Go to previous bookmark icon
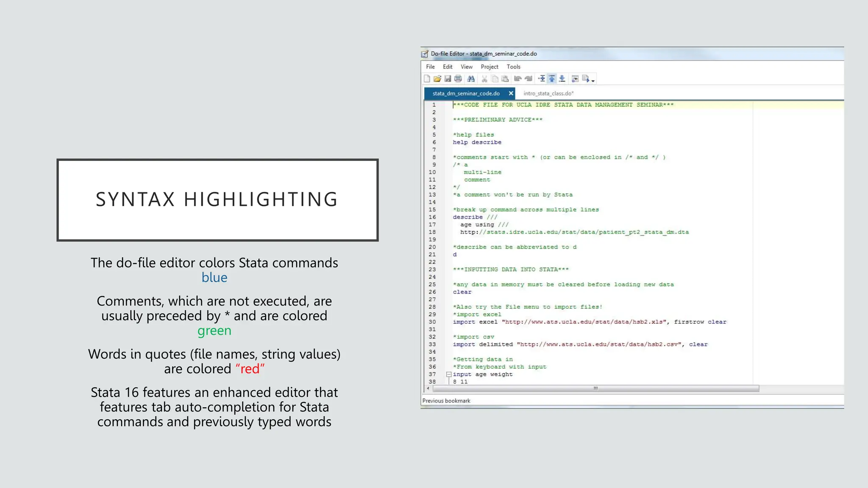Image resolution: width=868 pixels, height=488 pixels. [552, 79]
